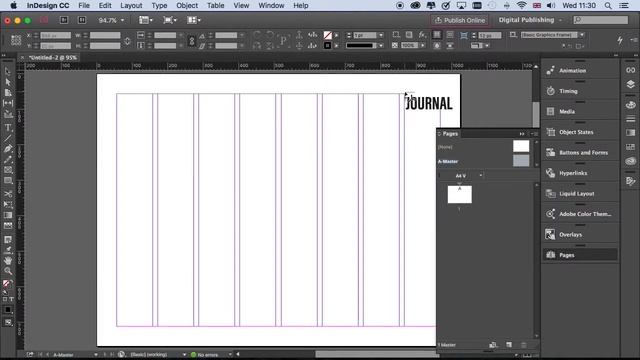
Task: Open the Overlays panel
Action: 580,235
